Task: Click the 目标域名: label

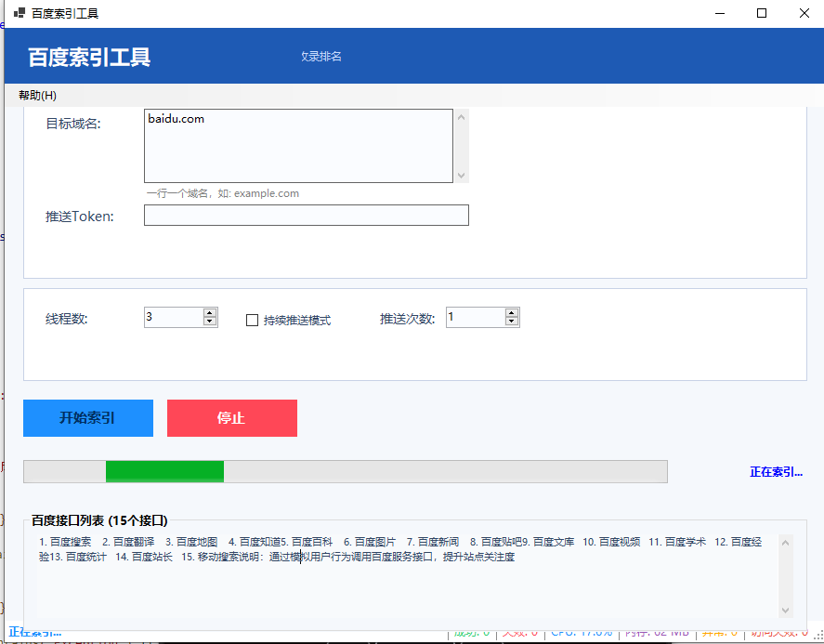Action: 73,124
